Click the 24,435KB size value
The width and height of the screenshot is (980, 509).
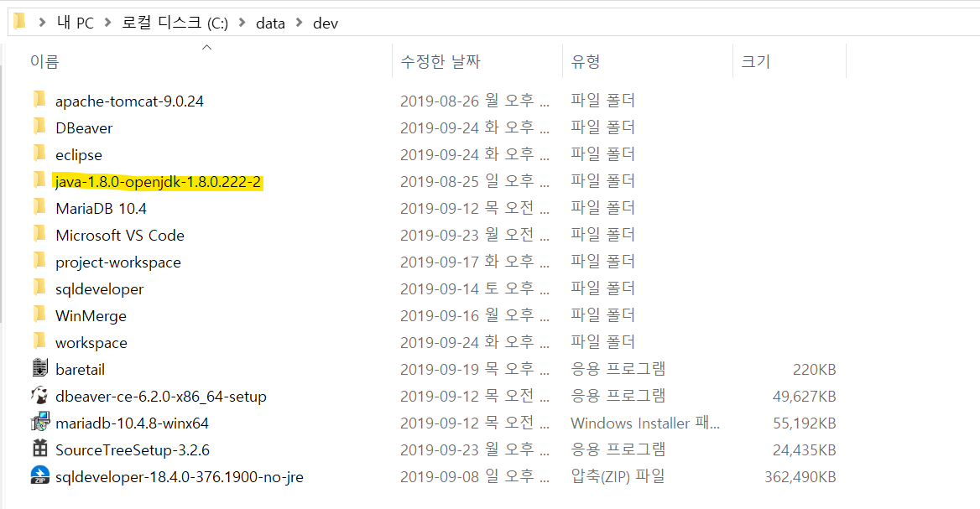pyautogui.click(x=805, y=450)
